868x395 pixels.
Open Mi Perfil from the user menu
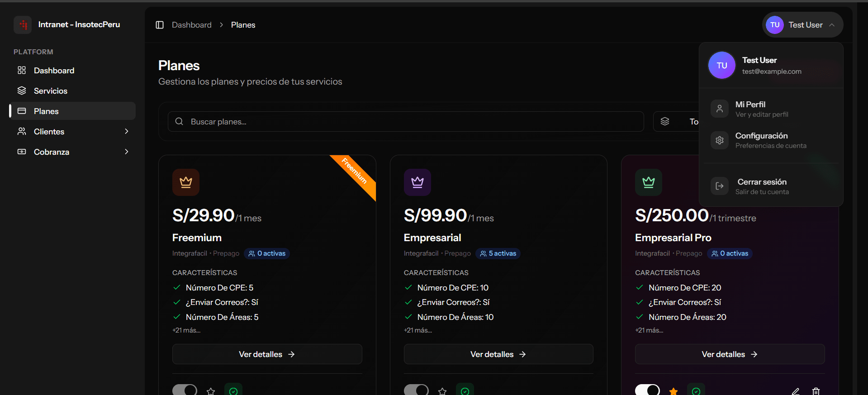point(771,109)
